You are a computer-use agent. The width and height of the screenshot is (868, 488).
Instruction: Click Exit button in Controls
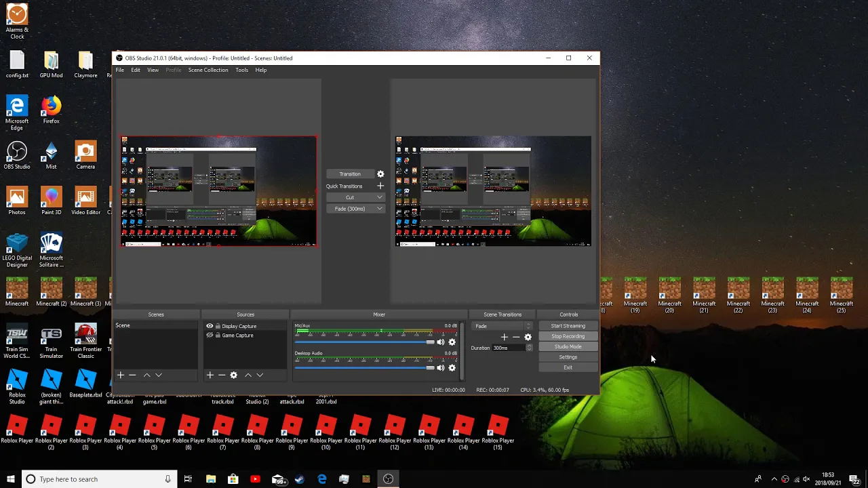[x=568, y=367]
